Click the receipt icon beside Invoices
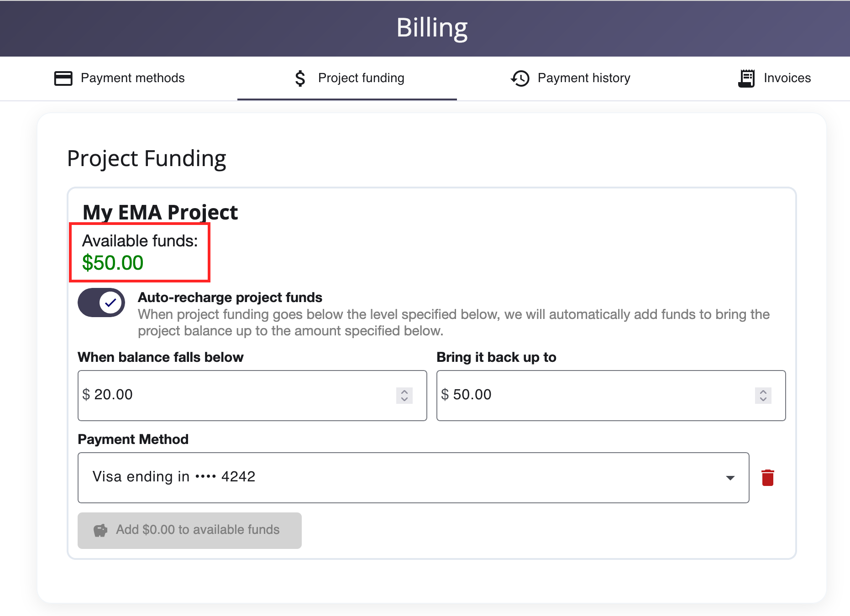 click(746, 78)
